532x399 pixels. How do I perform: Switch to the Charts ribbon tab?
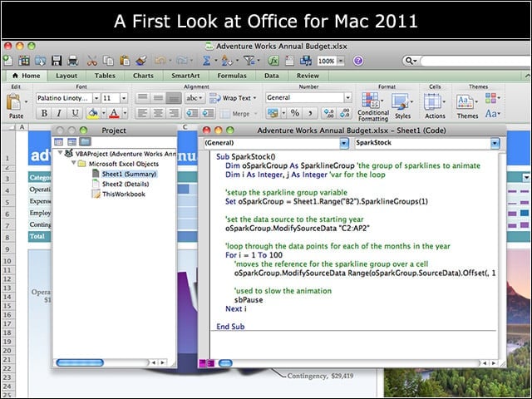point(143,76)
